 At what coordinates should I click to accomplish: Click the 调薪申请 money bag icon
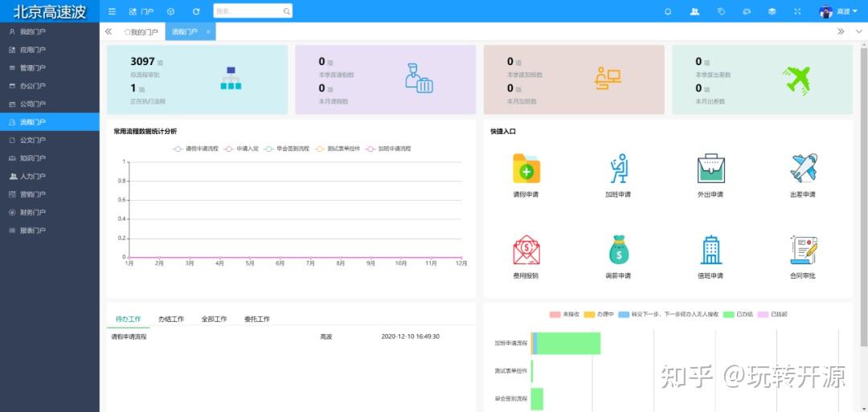[x=618, y=250]
